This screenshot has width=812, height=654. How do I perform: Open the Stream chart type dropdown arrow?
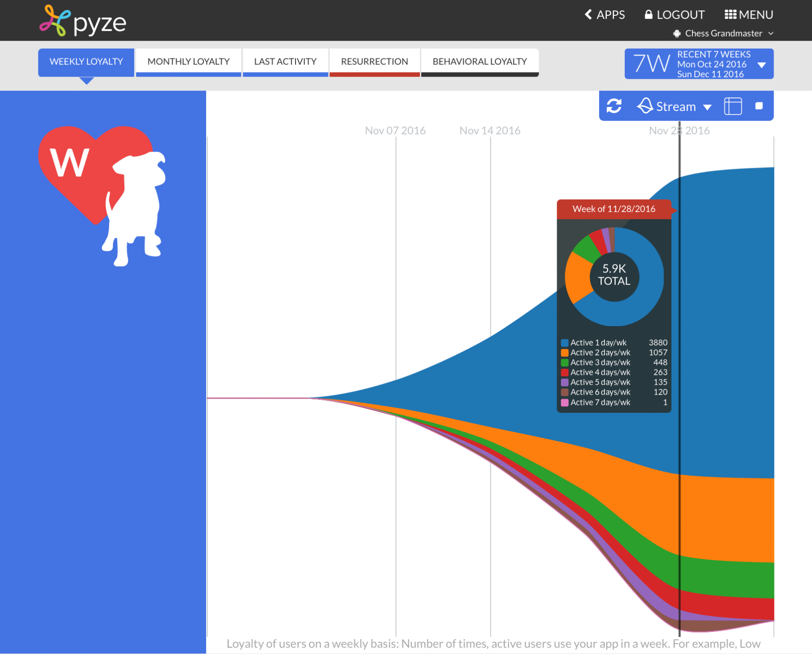(707, 107)
